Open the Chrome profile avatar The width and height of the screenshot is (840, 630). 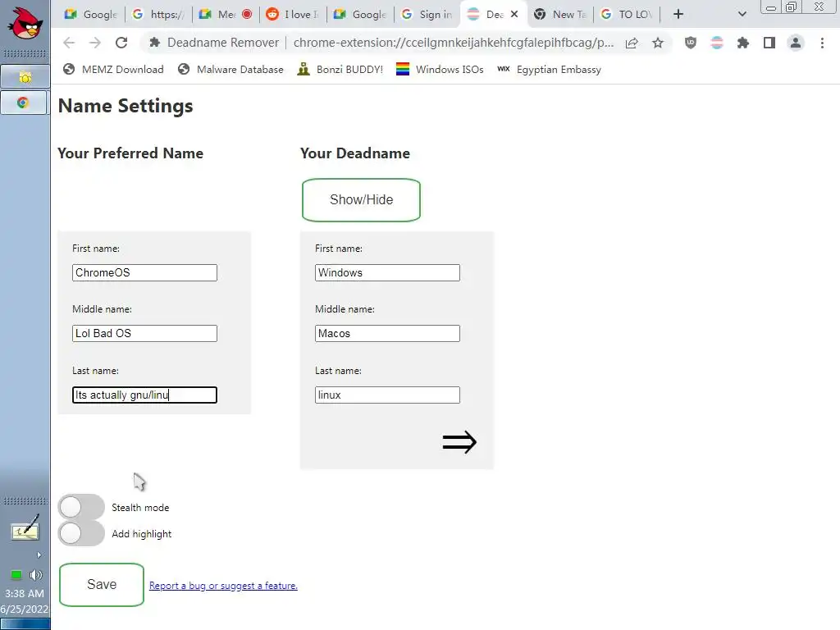pyautogui.click(x=796, y=43)
